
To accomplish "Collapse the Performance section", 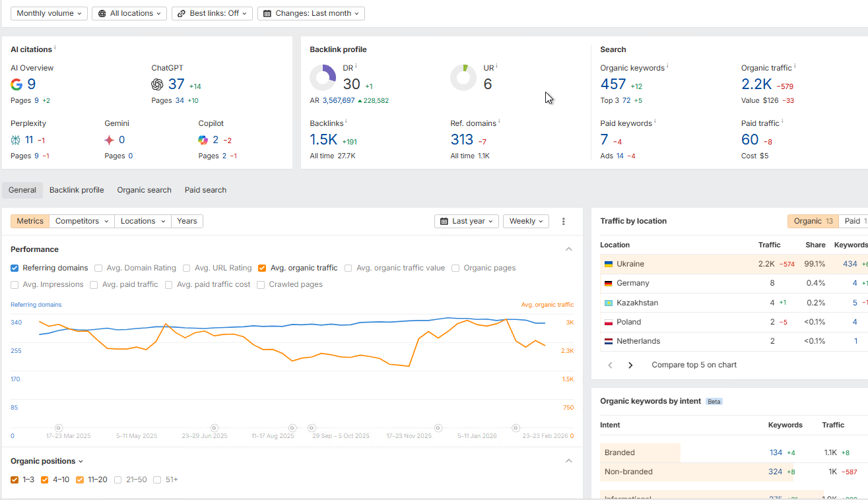I will (x=569, y=249).
